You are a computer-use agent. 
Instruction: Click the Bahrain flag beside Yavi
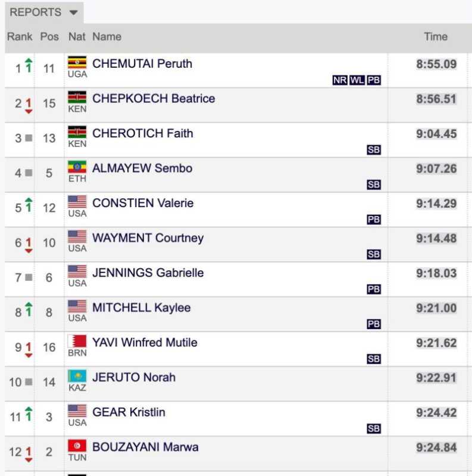(x=77, y=342)
